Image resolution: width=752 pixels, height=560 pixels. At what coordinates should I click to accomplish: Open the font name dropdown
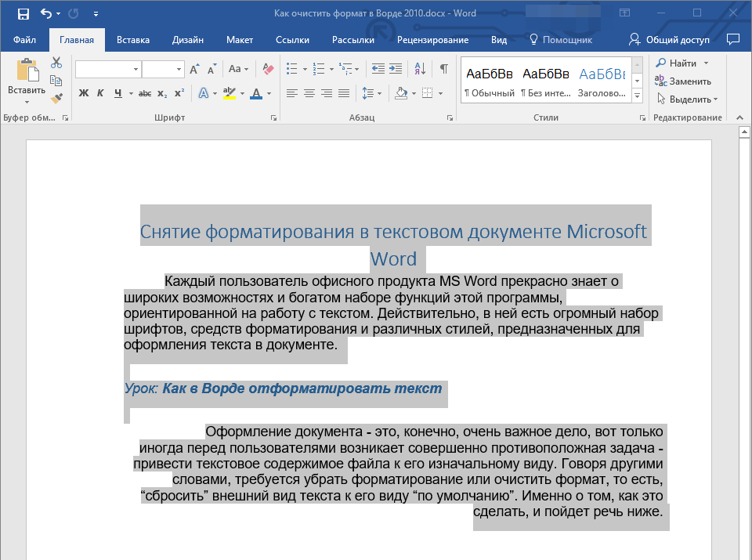point(136,70)
